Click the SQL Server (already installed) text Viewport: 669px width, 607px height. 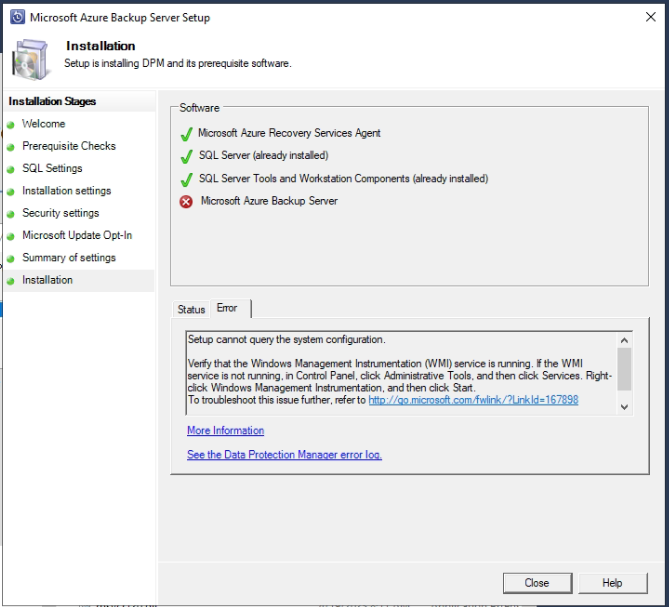pyautogui.click(x=264, y=155)
